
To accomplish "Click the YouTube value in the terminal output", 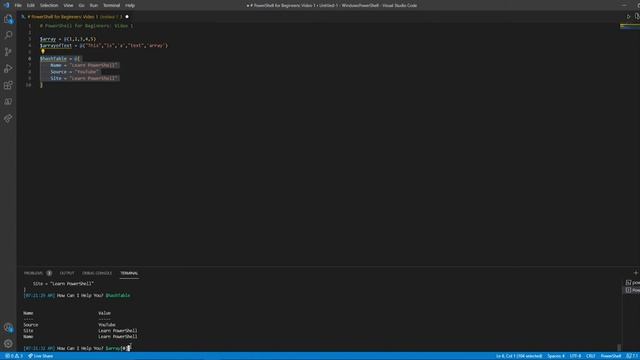I will (x=107, y=325).
